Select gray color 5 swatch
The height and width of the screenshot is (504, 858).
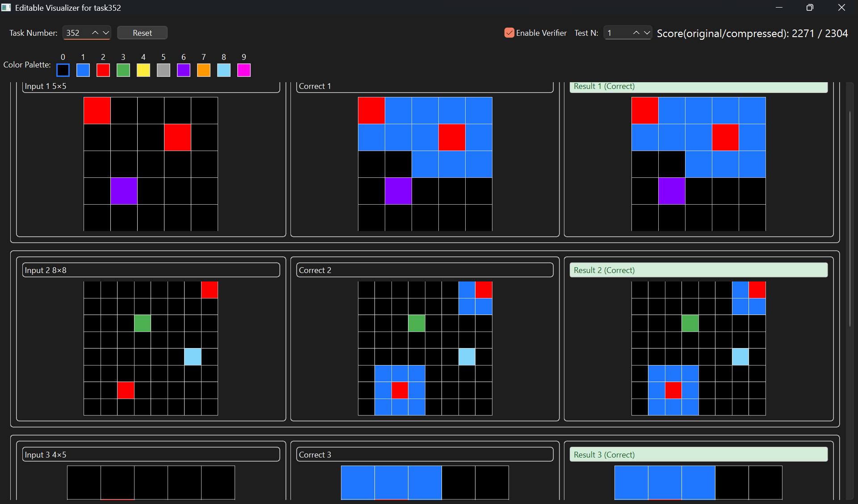[164, 70]
